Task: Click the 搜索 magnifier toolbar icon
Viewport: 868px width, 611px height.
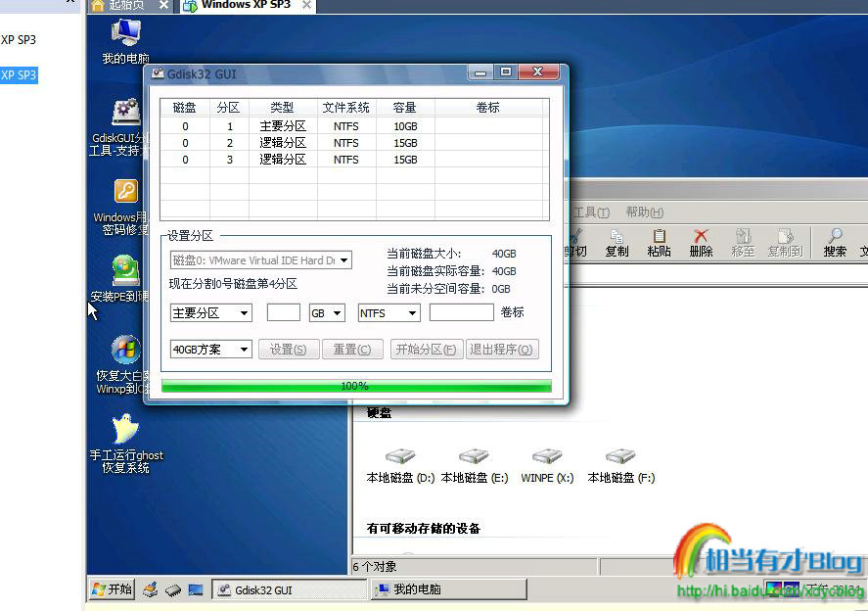Action: click(x=835, y=243)
